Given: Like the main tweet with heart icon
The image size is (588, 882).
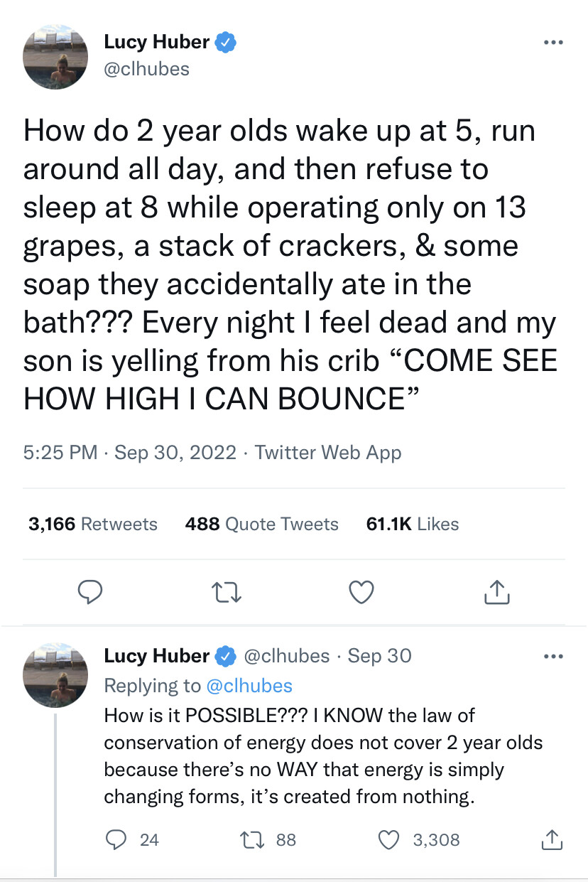Looking at the screenshot, I should [361, 592].
